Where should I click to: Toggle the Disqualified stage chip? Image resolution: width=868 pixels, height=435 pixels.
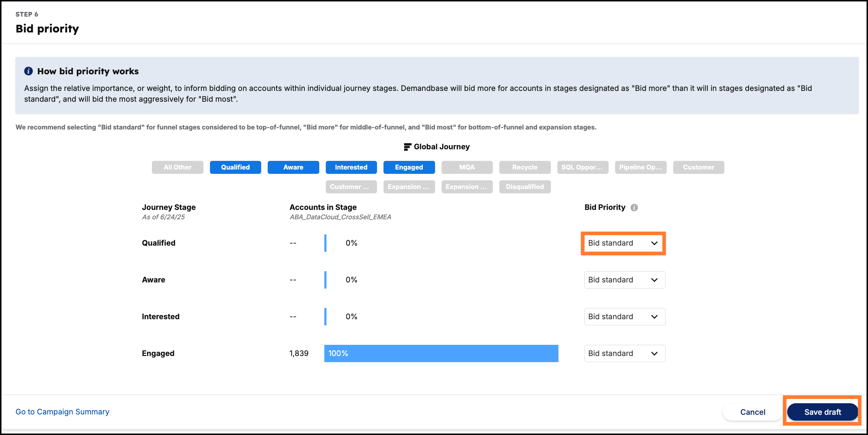point(525,187)
